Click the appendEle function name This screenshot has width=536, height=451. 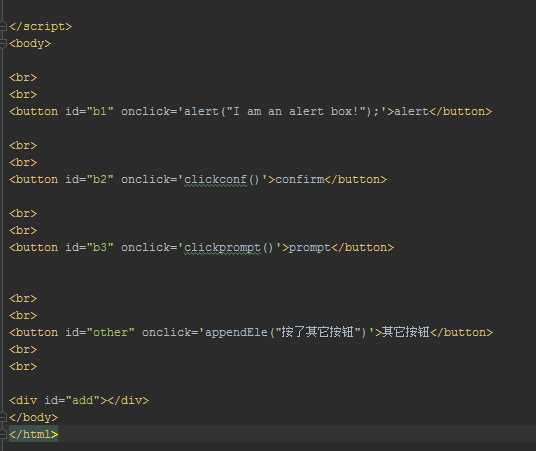click(236, 332)
